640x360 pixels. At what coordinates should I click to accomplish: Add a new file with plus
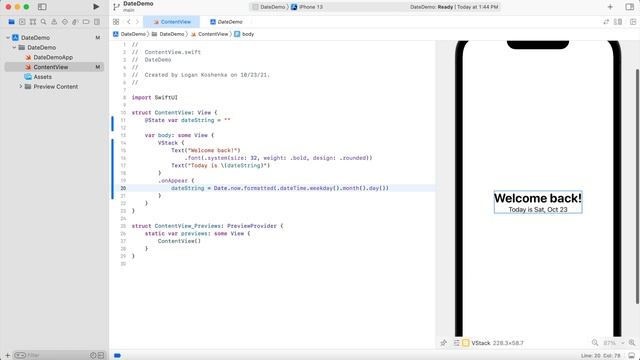pyautogui.click(x=7, y=356)
